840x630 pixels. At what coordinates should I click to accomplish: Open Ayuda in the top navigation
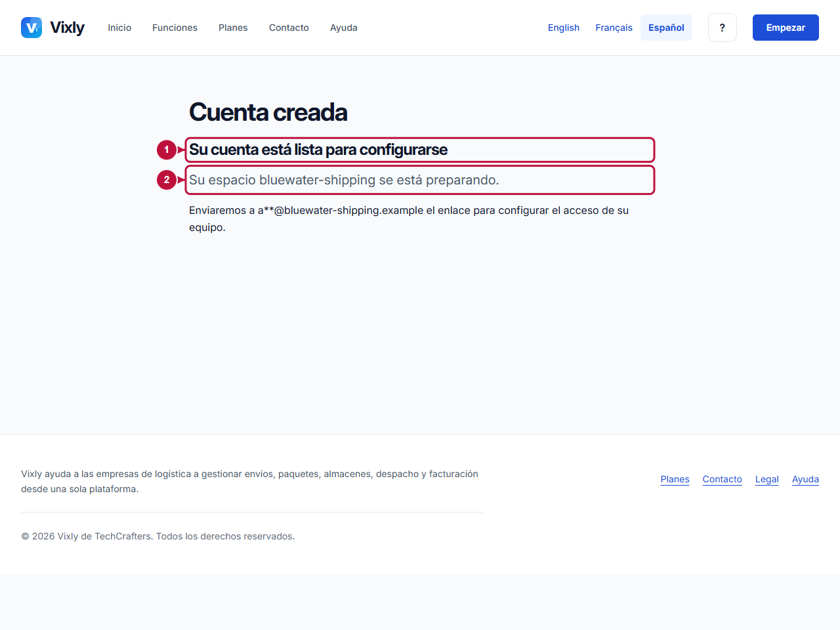click(344, 28)
